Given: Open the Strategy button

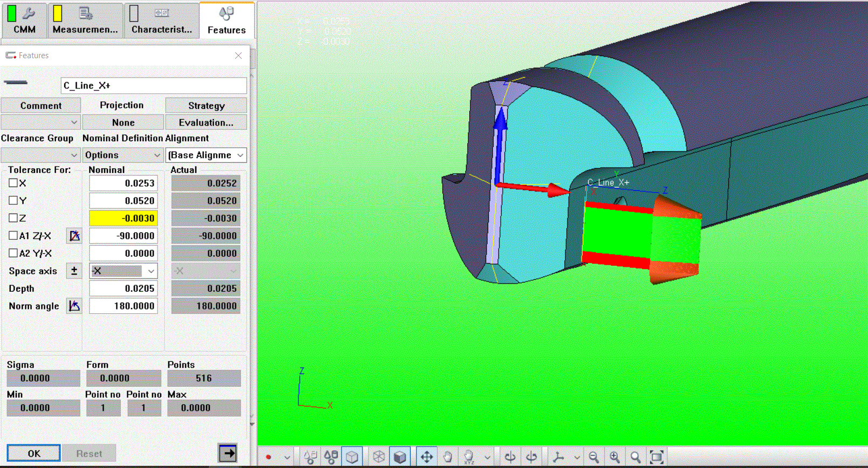Looking at the screenshot, I should point(206,106).
